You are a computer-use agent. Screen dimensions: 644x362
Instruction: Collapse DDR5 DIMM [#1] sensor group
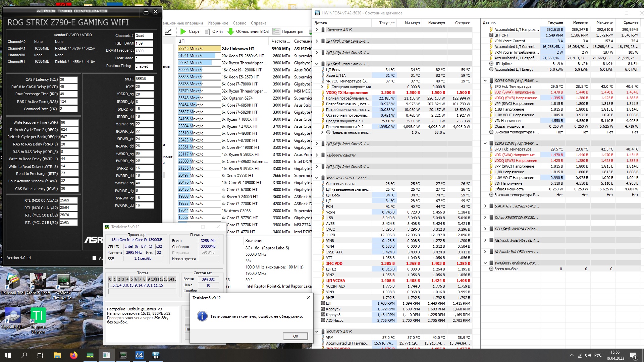[x=485, y=81]
